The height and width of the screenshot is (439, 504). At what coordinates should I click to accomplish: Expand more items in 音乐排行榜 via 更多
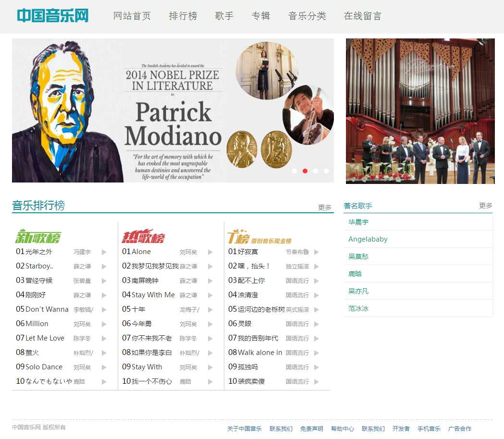coord(325,207)
